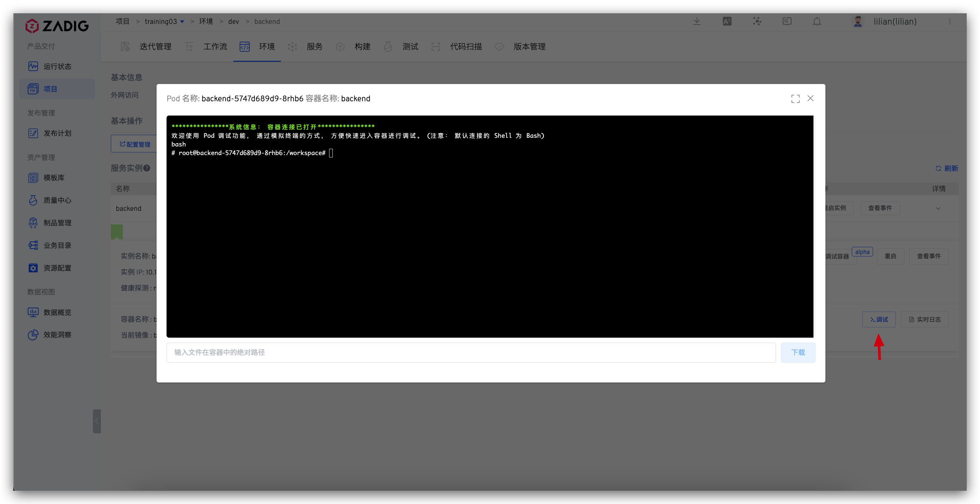Screen dimensions: 980x504
Task: Switch to 环境 tab
Action: pyautogui.click(x=257, y=46)
